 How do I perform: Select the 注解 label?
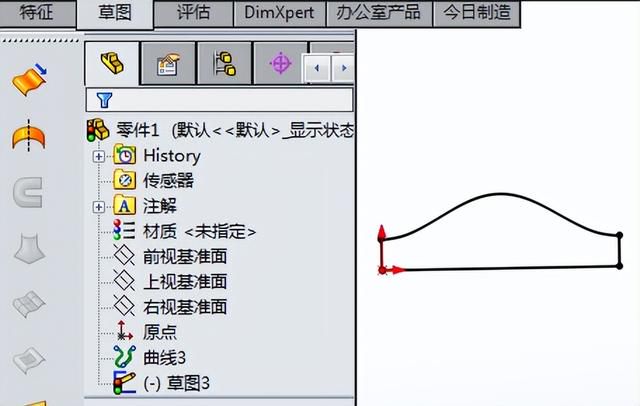[x=160, y=206]
